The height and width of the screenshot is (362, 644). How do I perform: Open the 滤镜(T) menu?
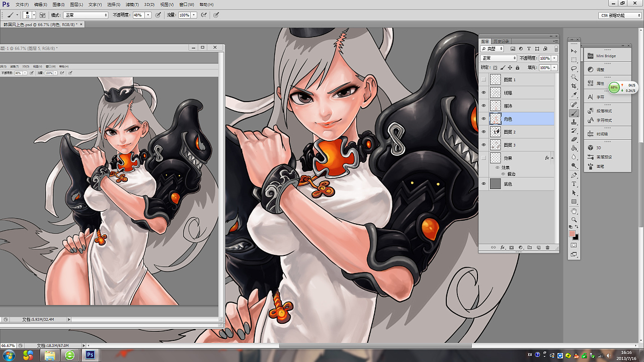pyautogui.click(x=132, y=5)
